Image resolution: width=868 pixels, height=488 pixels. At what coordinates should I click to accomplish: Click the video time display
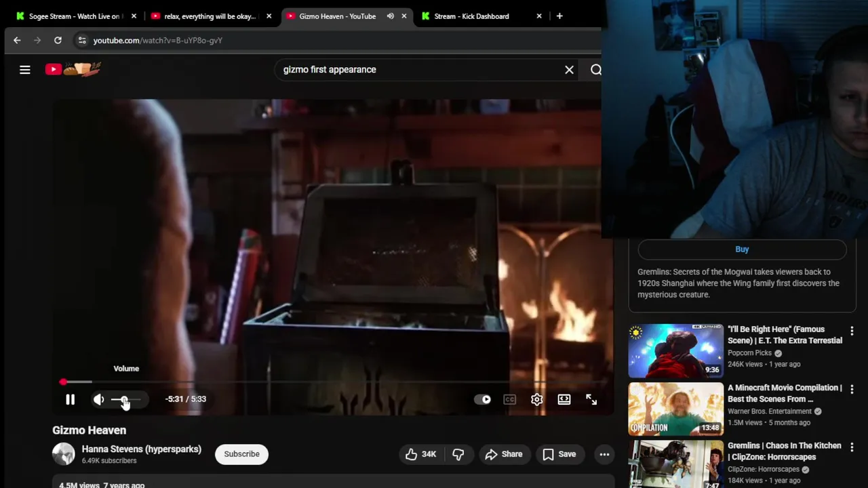point(186,399)
